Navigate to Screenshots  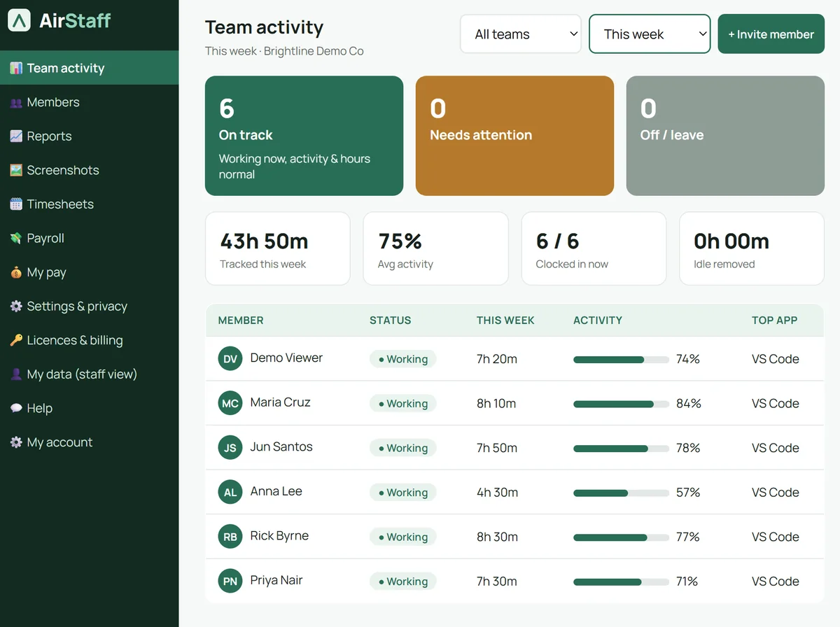[x=90, y=170]
